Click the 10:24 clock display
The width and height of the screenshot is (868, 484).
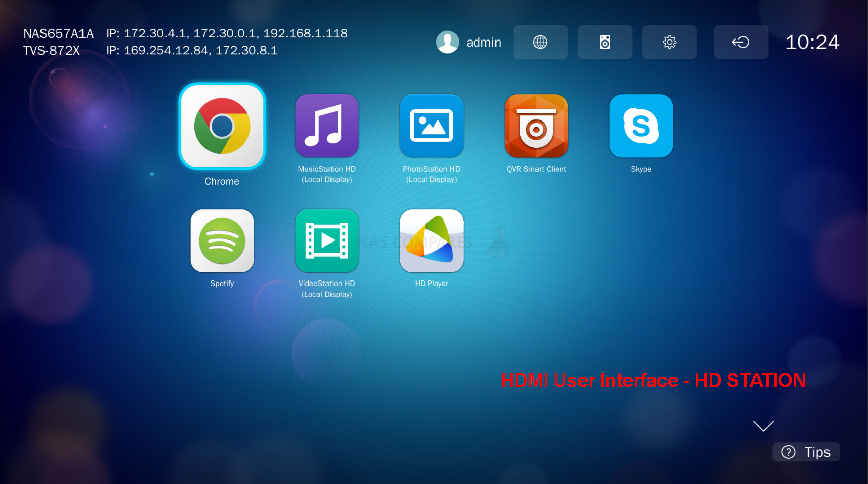point(812,42)
